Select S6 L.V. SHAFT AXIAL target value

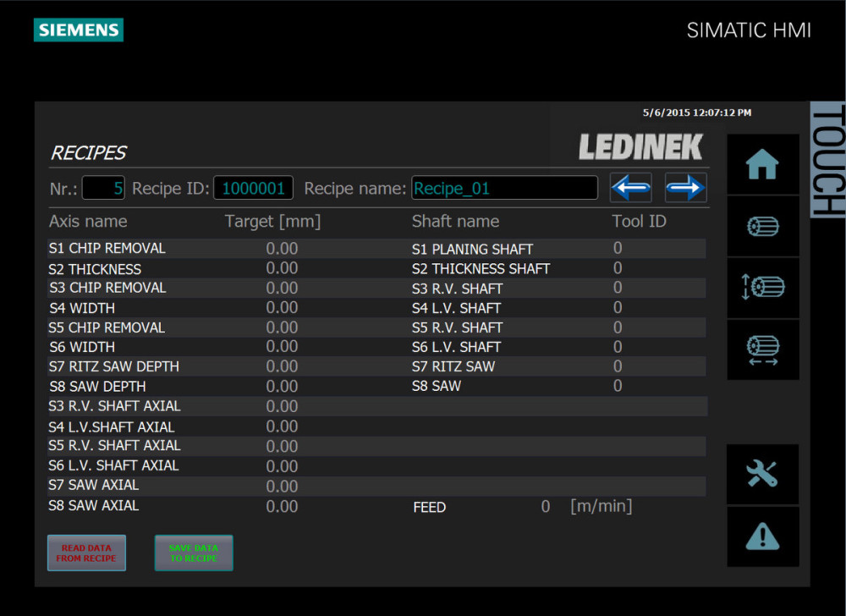click(282, 466)
